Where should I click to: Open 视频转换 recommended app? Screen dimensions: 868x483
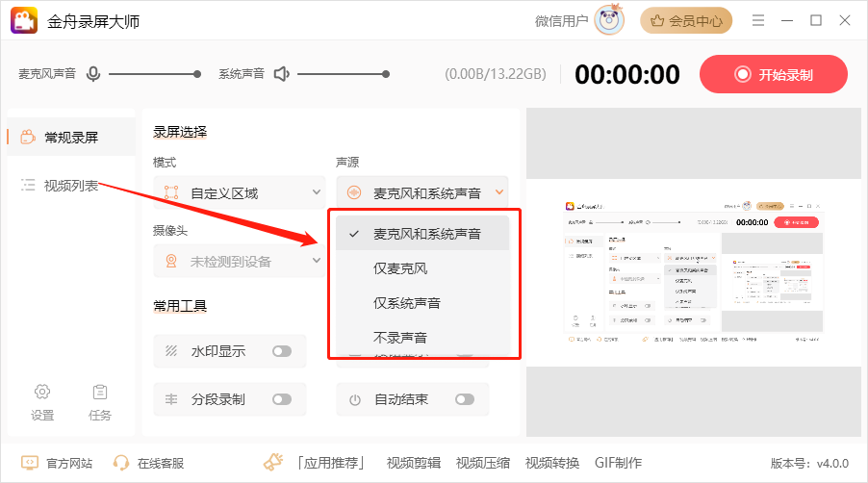552,463
